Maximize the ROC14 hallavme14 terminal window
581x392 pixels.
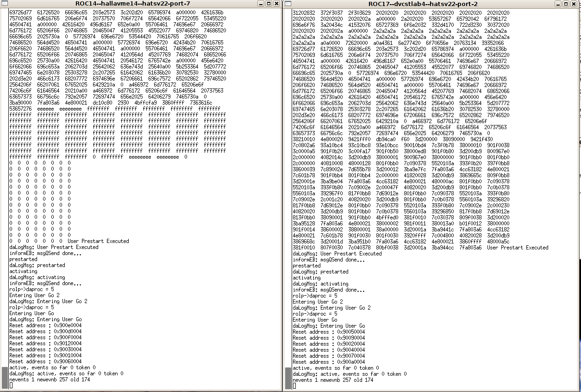click(269, 3)
